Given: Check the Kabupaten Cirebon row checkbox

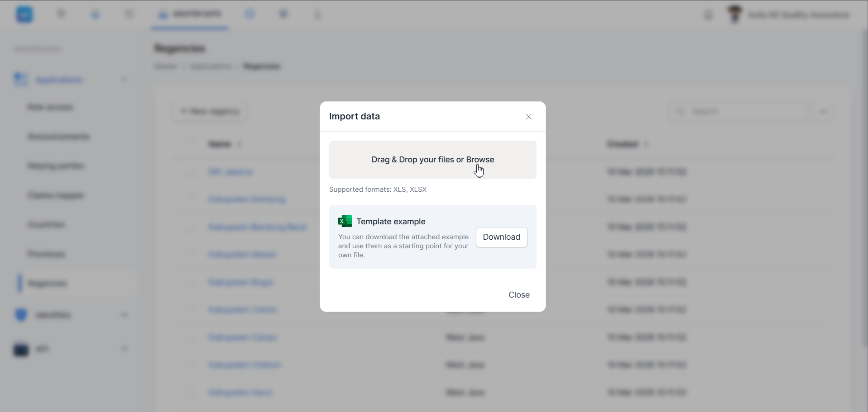Looking at the screenshot, I should [190, 365].
